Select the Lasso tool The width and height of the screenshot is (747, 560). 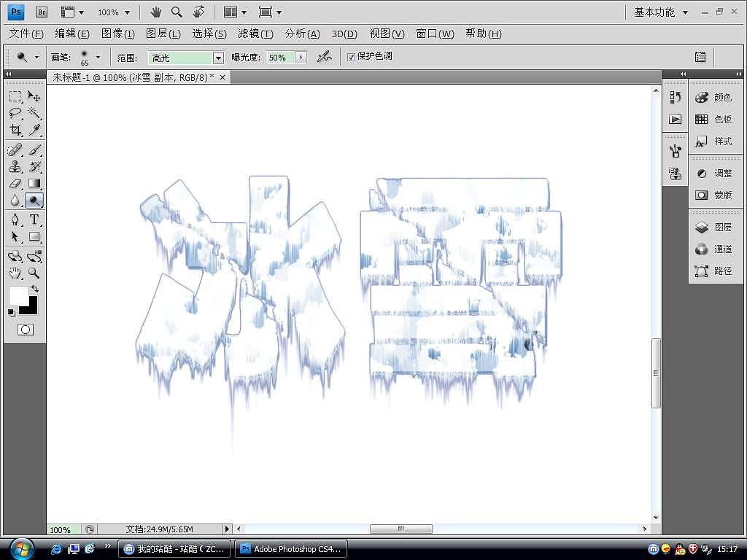pos(15,113)
